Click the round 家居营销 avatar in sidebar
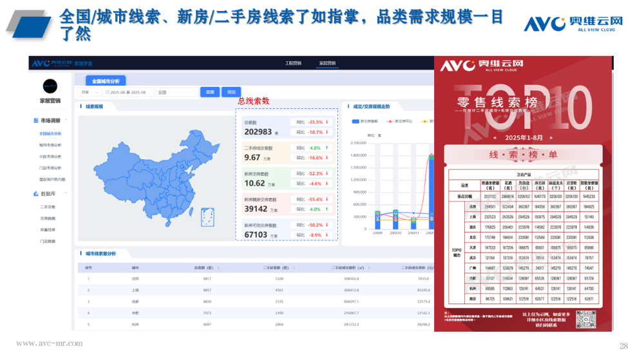The width and height of the screenshot is (644, 362). click(x=50, y=86)
